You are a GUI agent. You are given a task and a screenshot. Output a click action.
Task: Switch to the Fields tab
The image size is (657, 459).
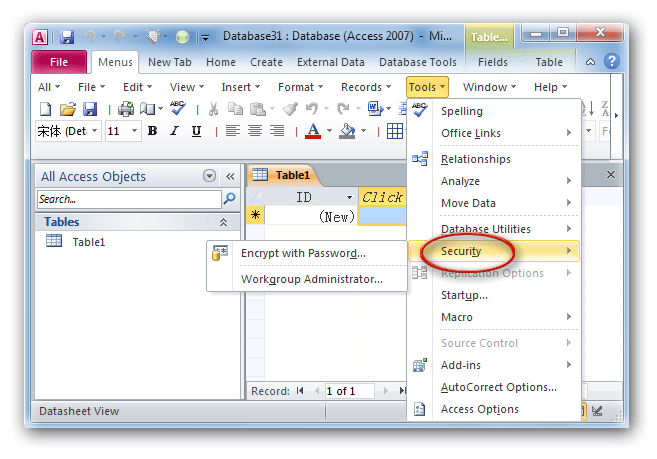tap(493, 62)
